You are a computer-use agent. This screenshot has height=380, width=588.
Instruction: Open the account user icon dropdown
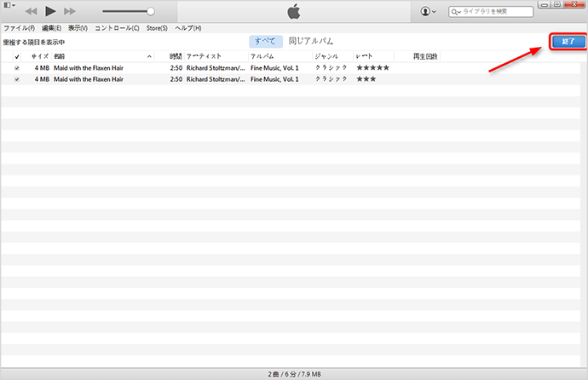(x=428, y=11)
